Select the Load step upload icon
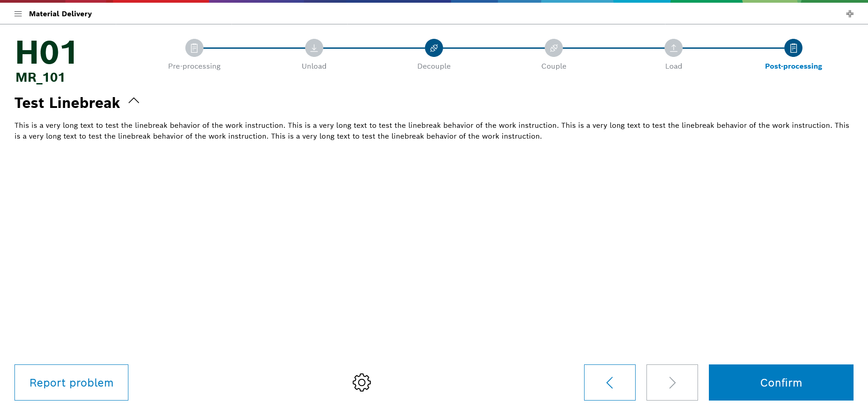Screen dimensions: 868x415 (x=674, y=48)
